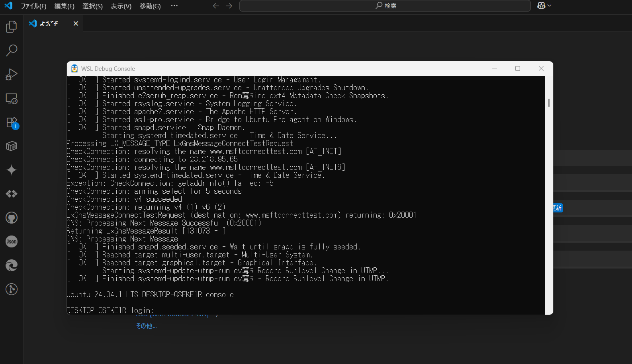
Task: Click the WSL Debug Console penguin icon
Action: coord(74,68)
